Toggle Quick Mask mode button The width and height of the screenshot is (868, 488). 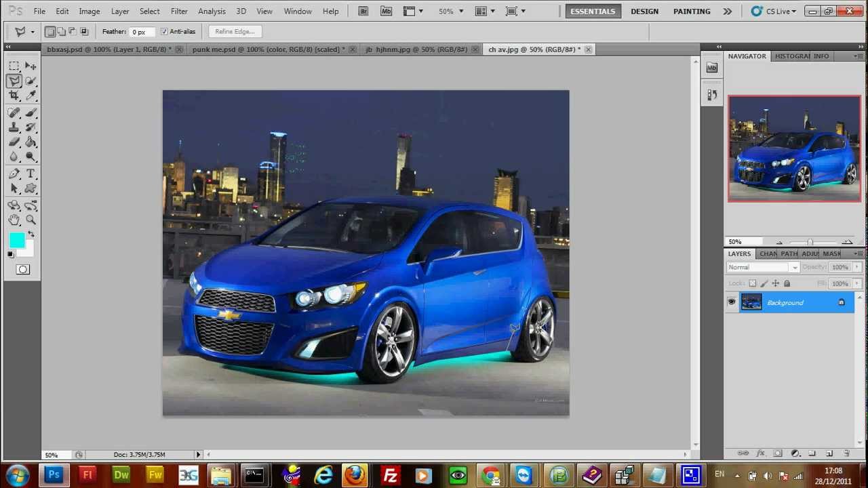22,270
